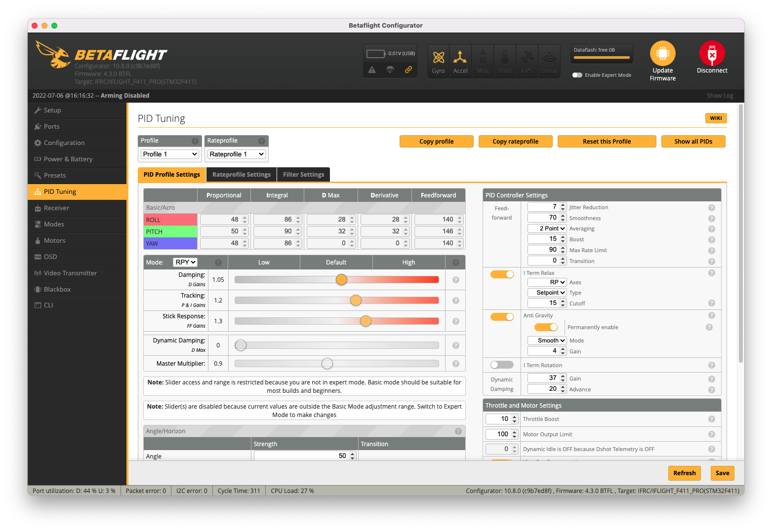Click the warning triangle status icon
The image size is (772, 532).
372,70
